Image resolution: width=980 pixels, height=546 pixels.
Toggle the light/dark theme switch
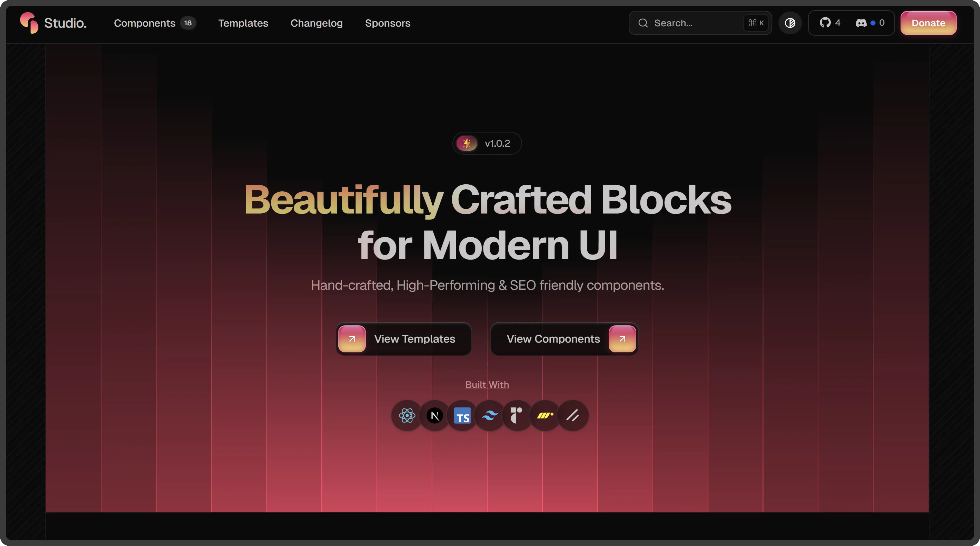click(x=790, y=23)
